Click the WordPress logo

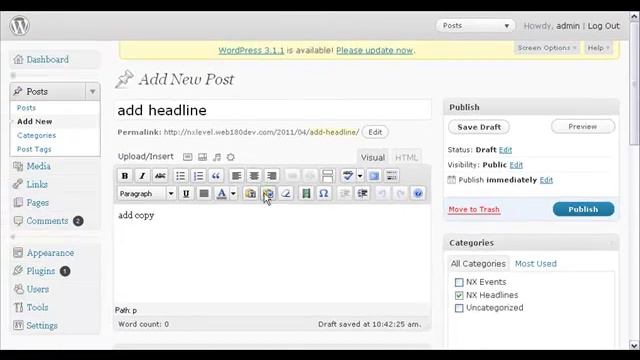coord(19,26)
